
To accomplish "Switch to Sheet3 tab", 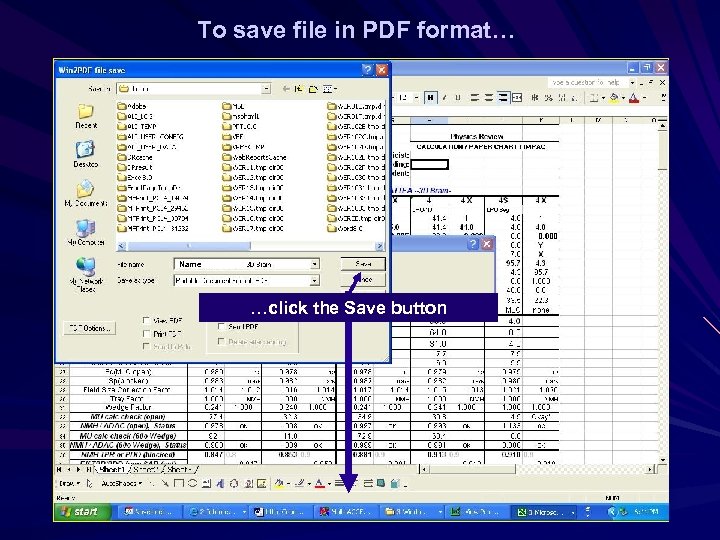I will (x=179, y=469).
